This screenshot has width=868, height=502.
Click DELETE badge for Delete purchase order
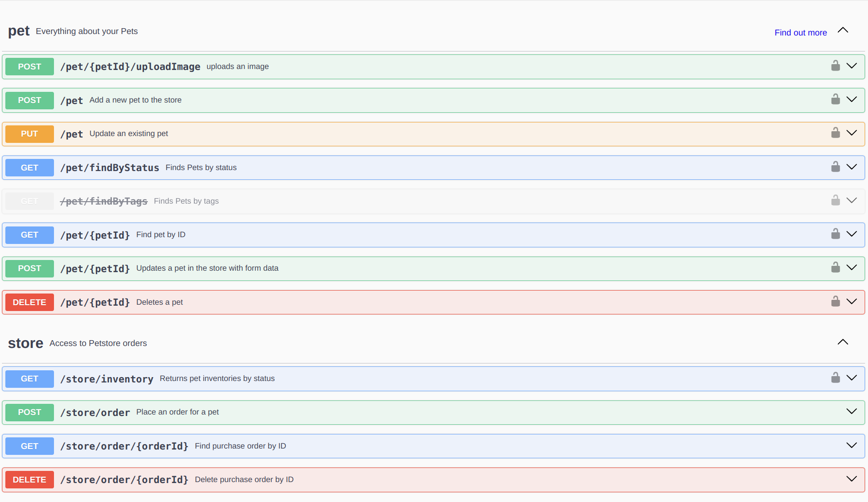[30, 480]
